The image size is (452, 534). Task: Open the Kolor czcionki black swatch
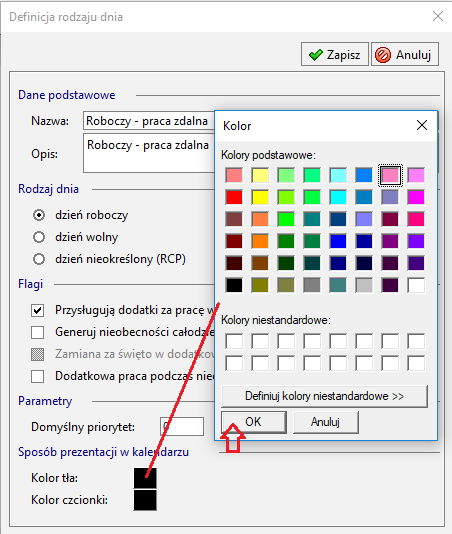(x=145, y=500)
